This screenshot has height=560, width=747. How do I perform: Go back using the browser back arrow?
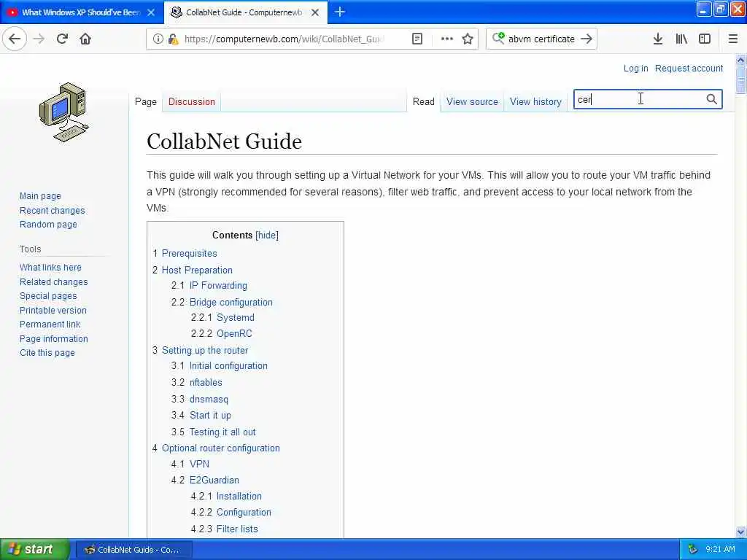coord(15,39)
